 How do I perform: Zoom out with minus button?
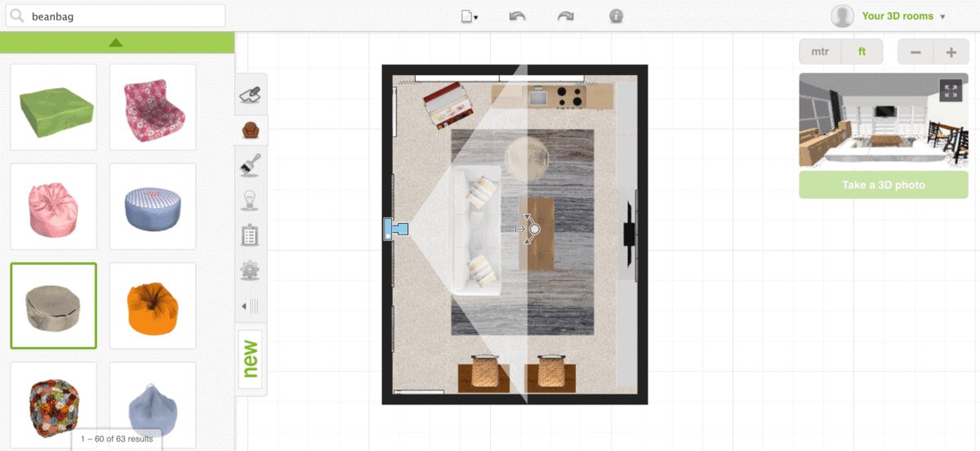[915, 52]
